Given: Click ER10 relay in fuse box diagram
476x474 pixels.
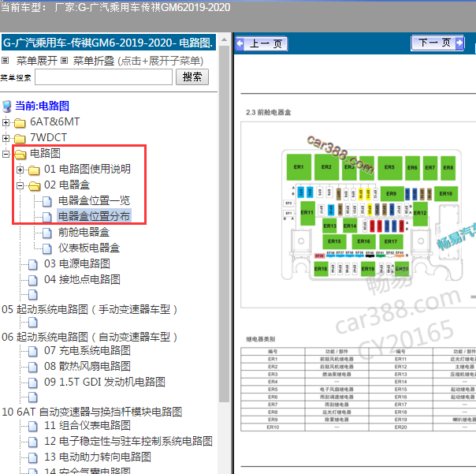Looking at the screenshot, I should 445,193.
